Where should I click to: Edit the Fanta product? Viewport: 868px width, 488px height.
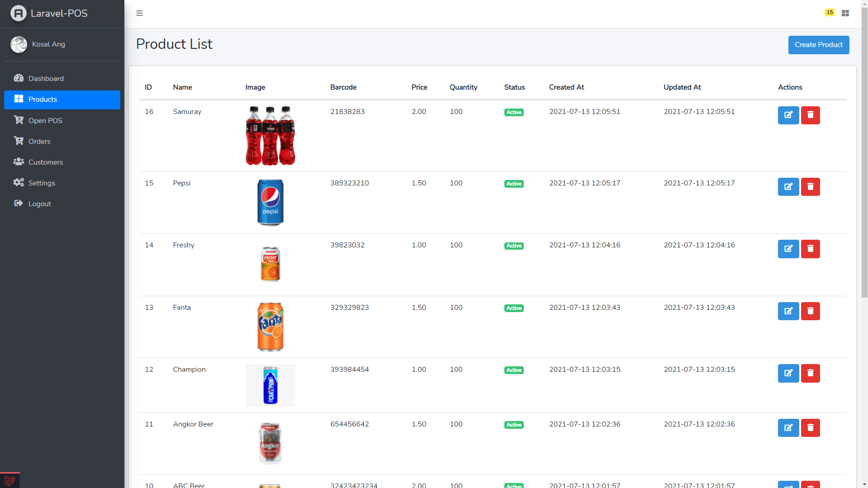788,311
